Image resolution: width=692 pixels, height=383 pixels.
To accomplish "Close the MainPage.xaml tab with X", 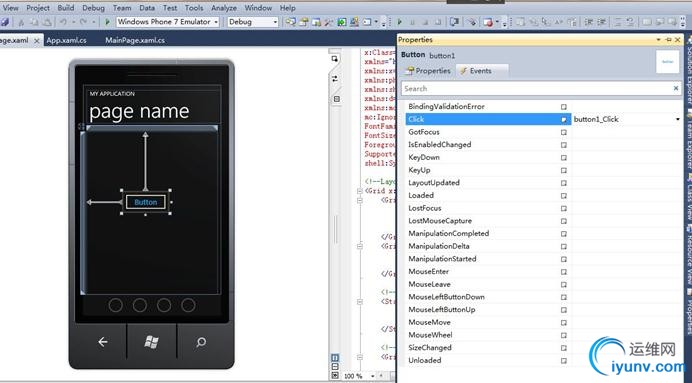I will (37, 41).
